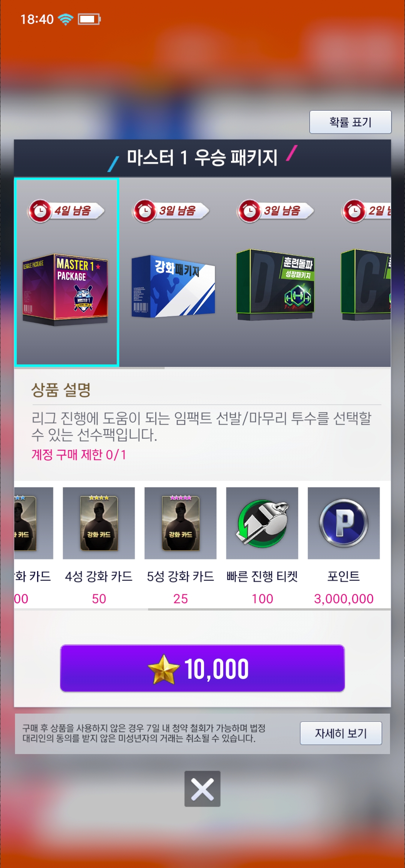Tap the gold star on purchase button

(x=163, y=669)
